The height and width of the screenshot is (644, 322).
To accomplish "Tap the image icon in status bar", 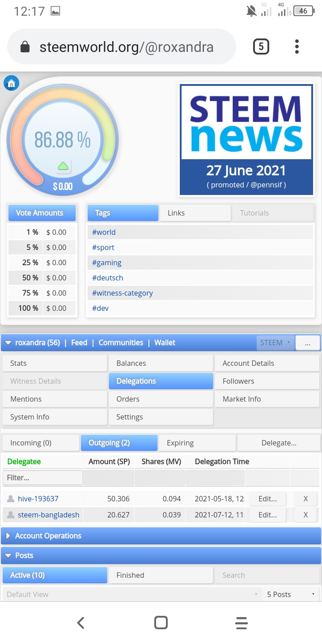I will [55, 11].
